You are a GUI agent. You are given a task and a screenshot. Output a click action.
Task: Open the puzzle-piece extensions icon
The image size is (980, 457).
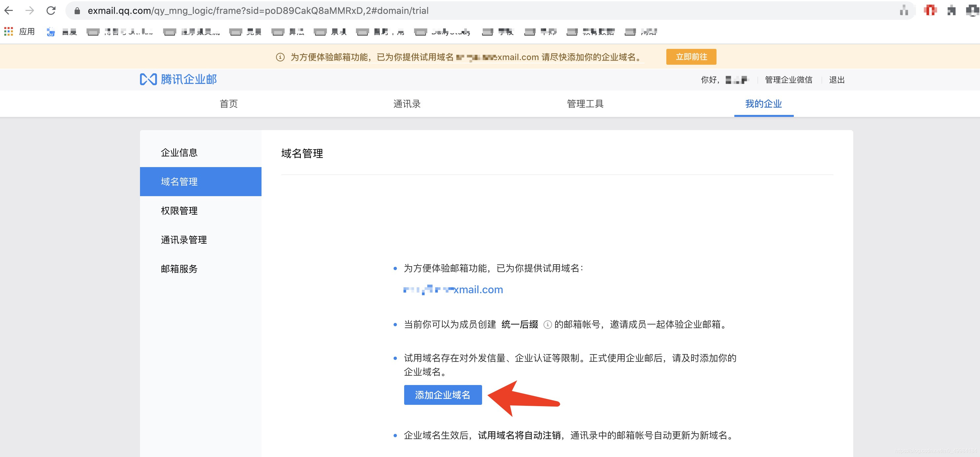(952, 11)
